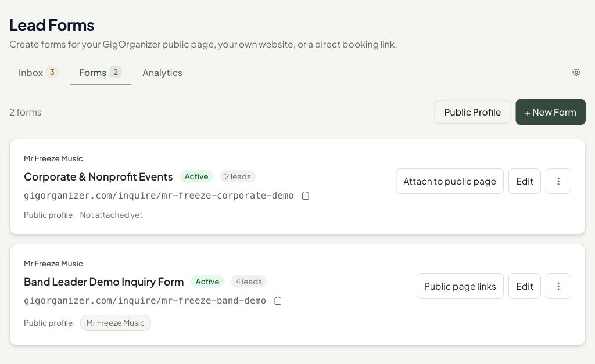Viewport: 595px width, 364px height.
Task: Open Public page links for Band Leader form
Action: pos(460,286)
